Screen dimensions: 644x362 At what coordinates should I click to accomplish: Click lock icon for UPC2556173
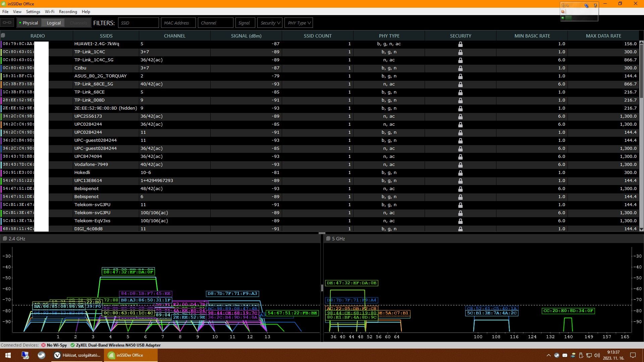(x=460, y=116)
